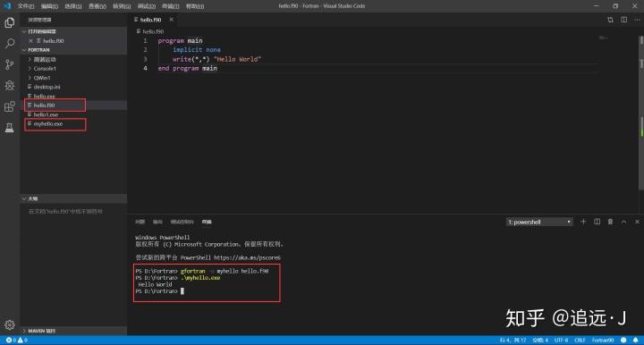Add a new terminal with plus icon

[583, 222]
